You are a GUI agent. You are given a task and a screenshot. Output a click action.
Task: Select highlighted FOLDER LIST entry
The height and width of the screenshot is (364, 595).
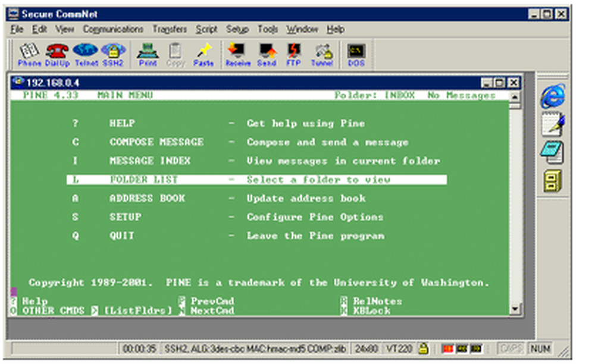pos(256,180)
